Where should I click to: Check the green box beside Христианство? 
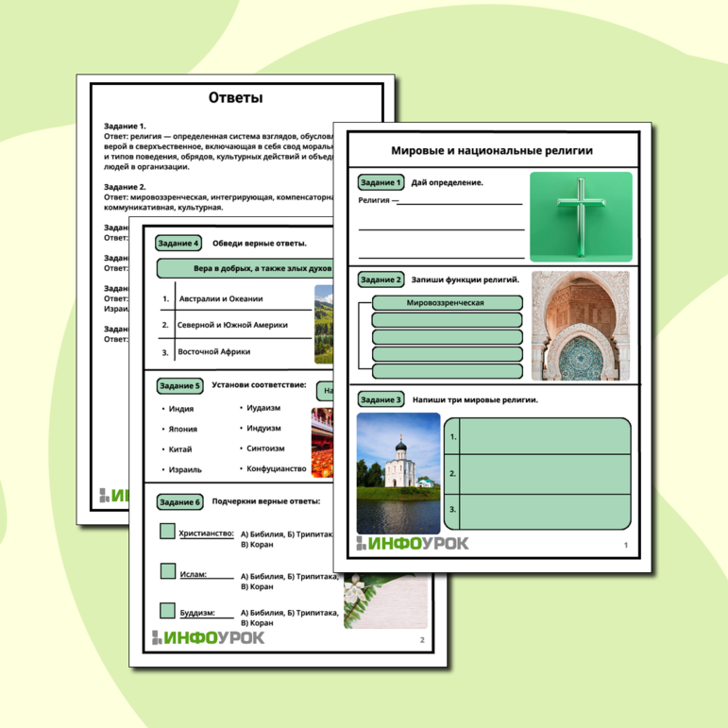pyautogui.click(x=167, y=533)
